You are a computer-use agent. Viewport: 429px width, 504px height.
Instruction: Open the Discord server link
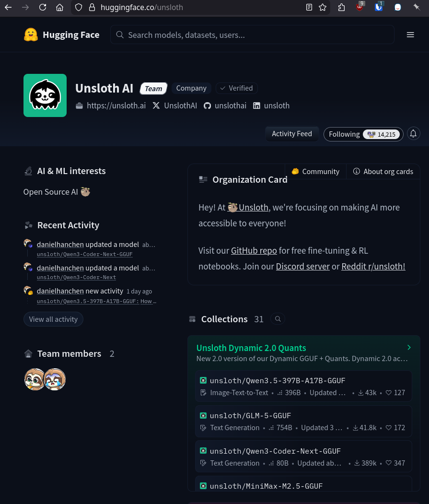pyautogui.click(x=303, y=267)
